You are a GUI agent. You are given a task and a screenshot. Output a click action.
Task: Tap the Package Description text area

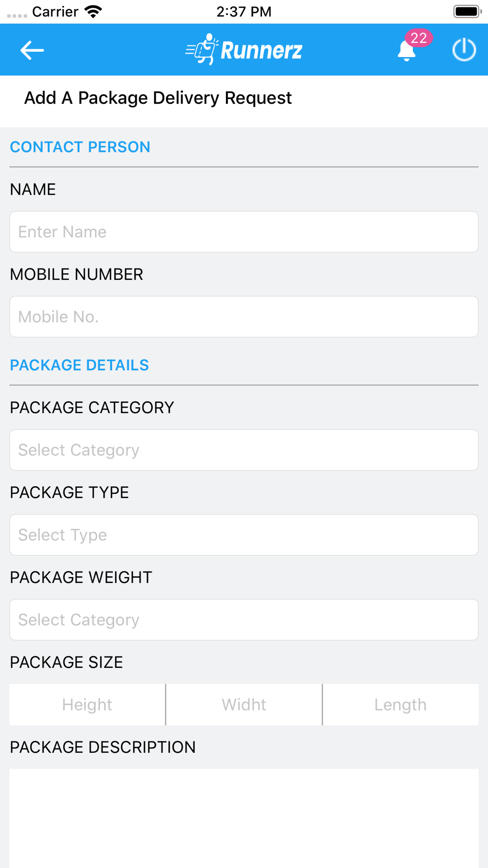244,818
